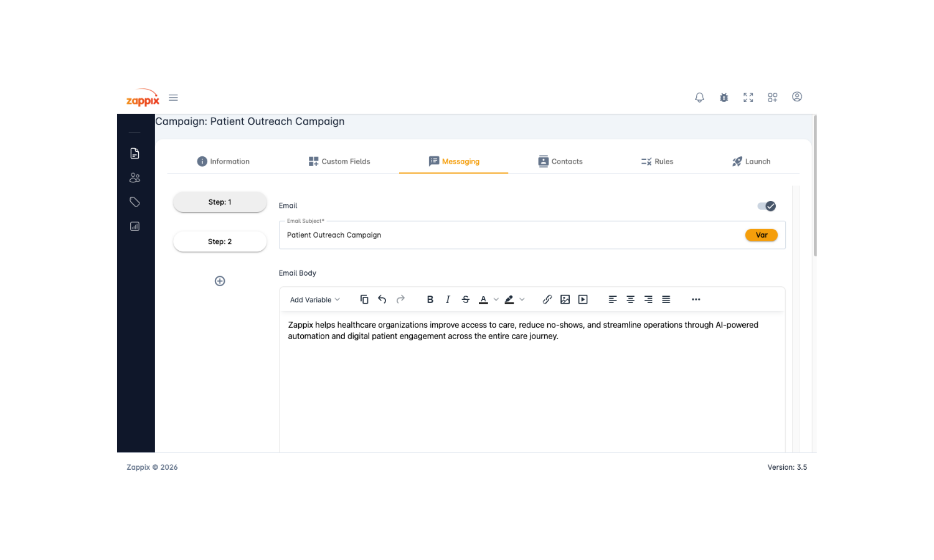The image size is (934, 560).
Task: Open the Launch tab
Action: (x=751, y=161)
